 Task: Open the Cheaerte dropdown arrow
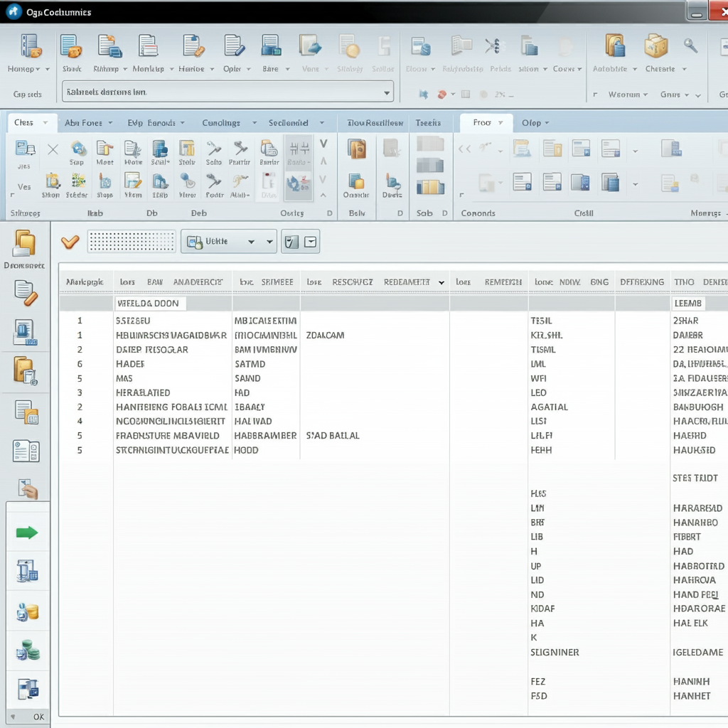coord(684,69)
